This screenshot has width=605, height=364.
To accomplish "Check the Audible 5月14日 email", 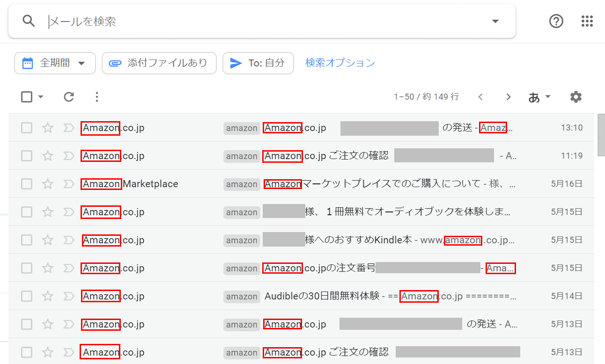I will (x=27, y=296).
